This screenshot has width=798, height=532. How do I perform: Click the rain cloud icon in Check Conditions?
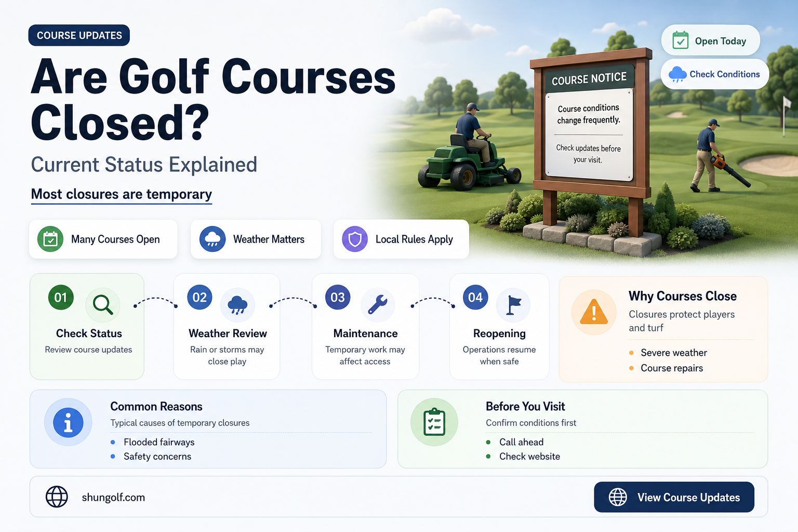677,74
